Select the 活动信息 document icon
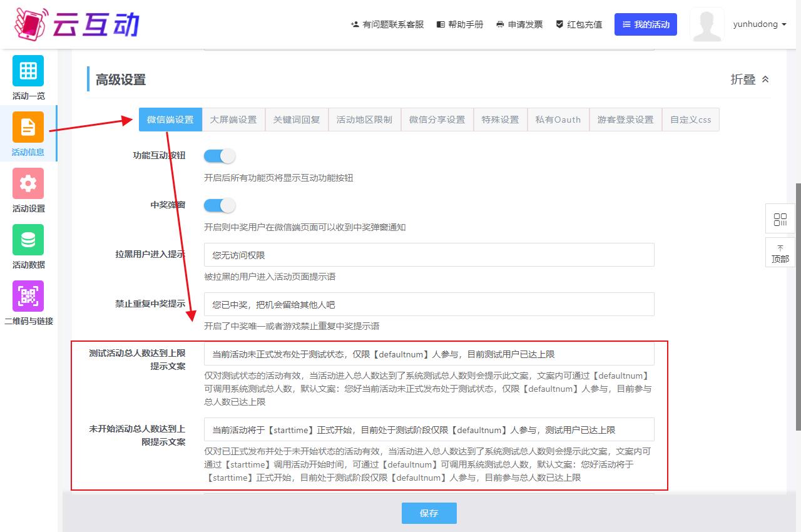Viewport: 801px width, 532px height. (28, 127)
